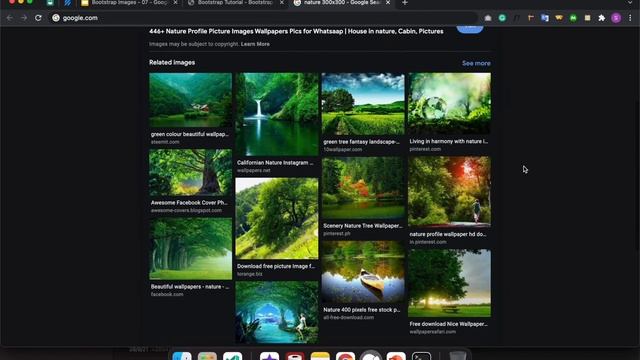This screenshot has width=640, height=360.
Task: Open the Chrome three-dot menu
Action: (x=630, y=18)
